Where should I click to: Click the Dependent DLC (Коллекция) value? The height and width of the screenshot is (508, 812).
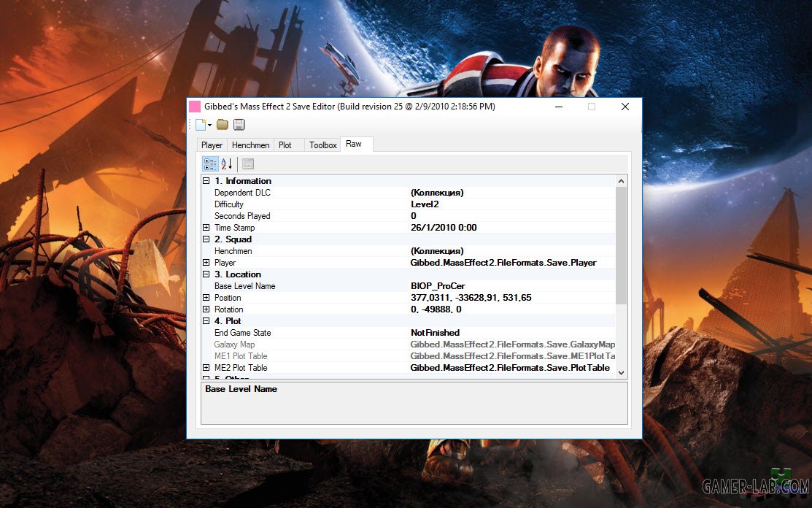pos(437,193)
